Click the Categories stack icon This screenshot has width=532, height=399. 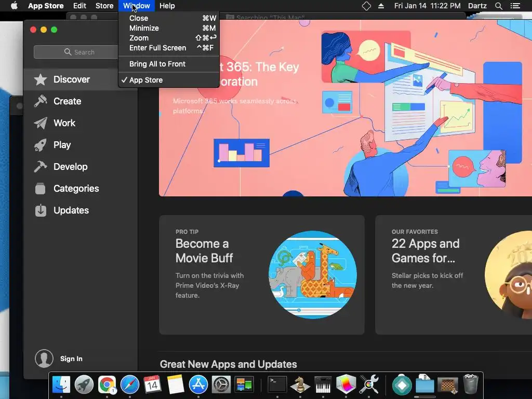point(41,188)
